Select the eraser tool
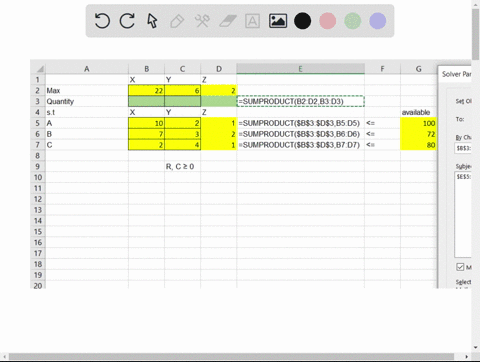 click(x=228, y=21)
